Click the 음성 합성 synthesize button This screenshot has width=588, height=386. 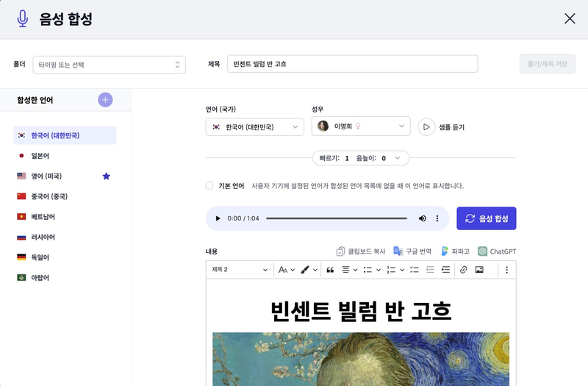click(x=487, y=218)
